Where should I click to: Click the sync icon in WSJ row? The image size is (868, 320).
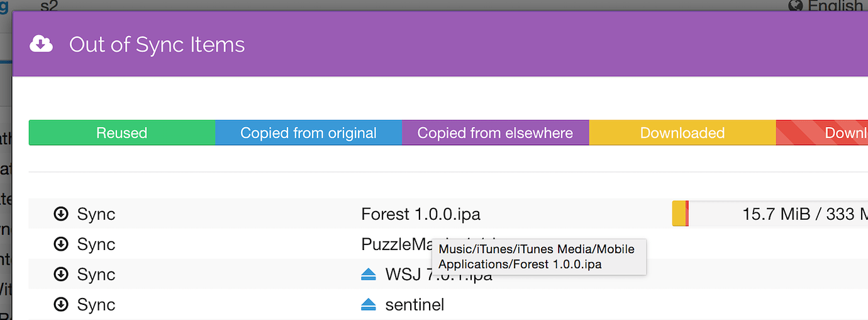pos(61,275)
